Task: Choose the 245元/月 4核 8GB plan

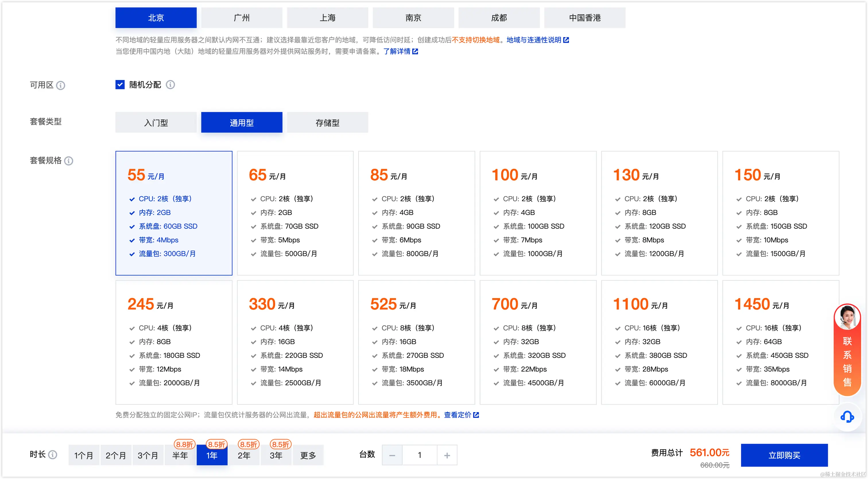Action: pyautogui.click(x=174, y=342)
